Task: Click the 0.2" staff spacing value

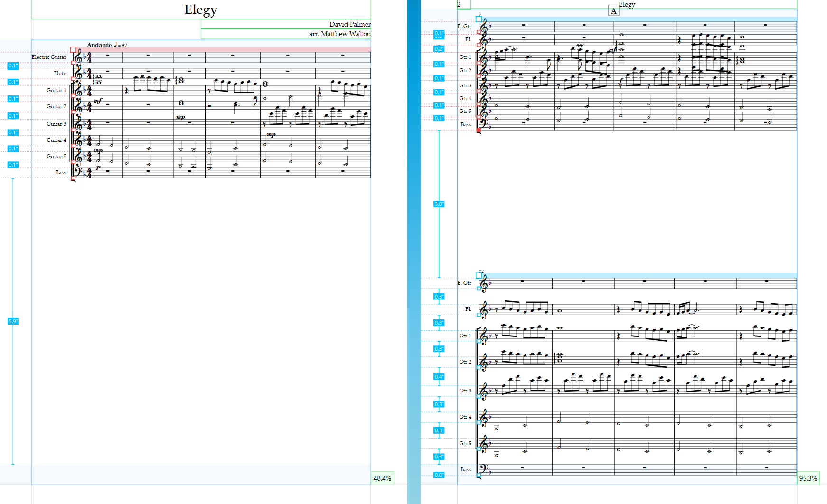Action: (439, 49)
